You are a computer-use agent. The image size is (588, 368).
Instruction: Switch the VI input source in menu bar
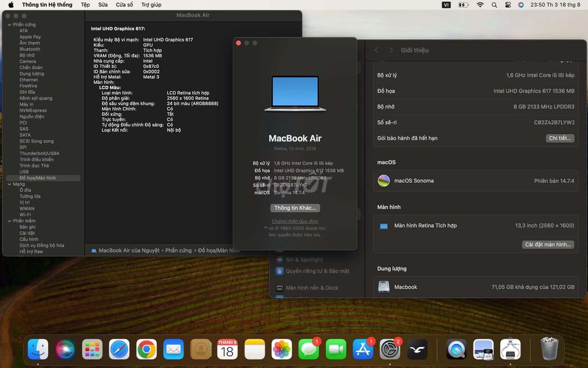[446, 5]
